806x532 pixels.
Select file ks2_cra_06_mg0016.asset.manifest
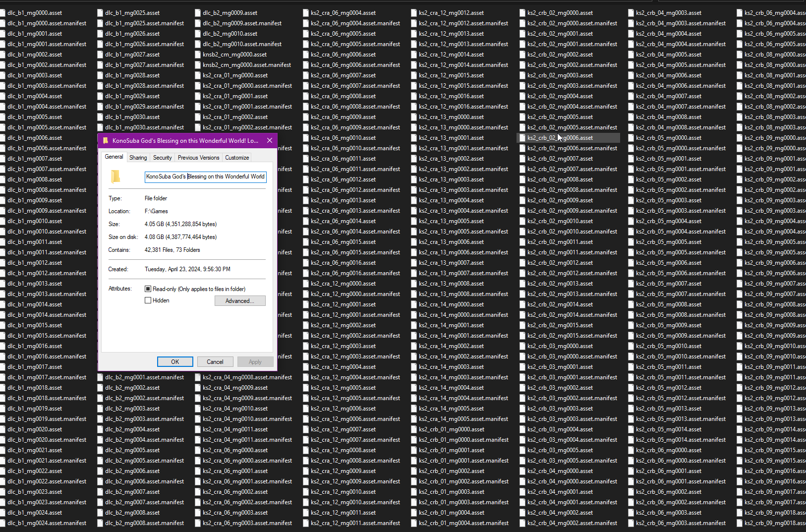pos(355,273)
